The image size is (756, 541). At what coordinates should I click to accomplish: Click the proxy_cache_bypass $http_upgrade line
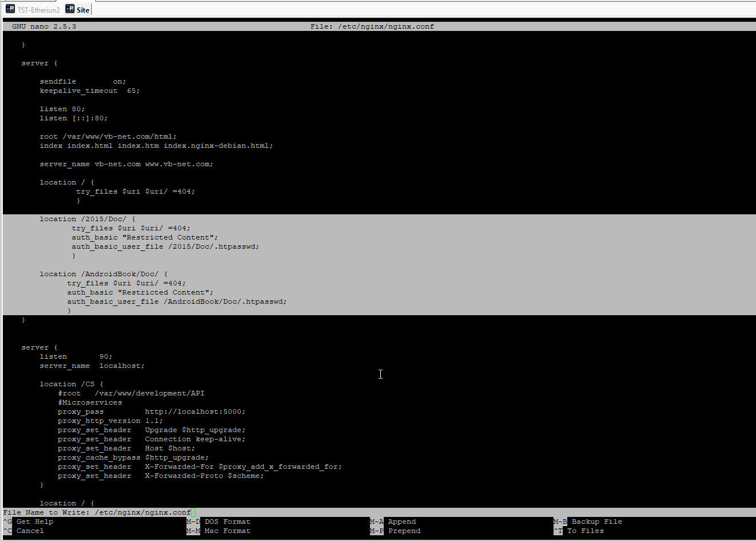[x=134, y=457]
